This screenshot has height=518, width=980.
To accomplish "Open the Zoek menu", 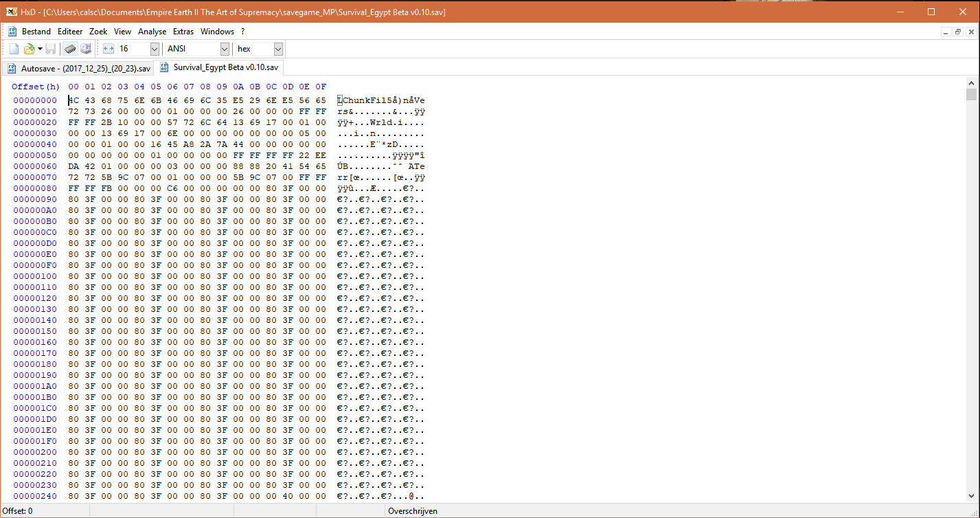I will [x=98, y=32].
